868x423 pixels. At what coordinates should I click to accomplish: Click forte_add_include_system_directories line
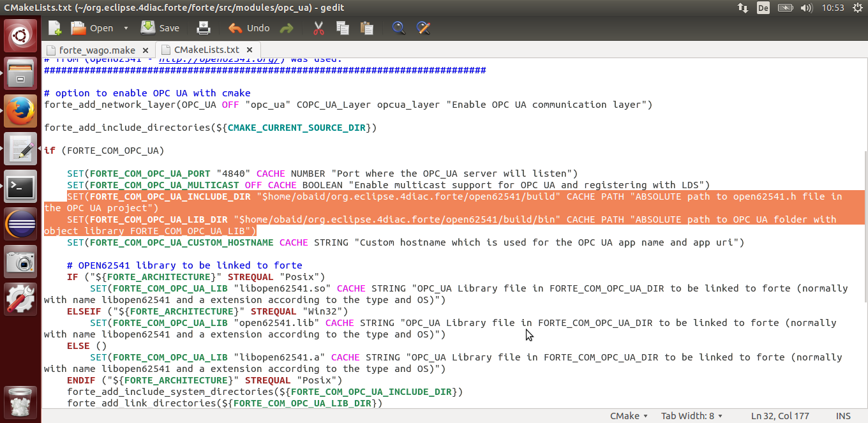(265, 392)
